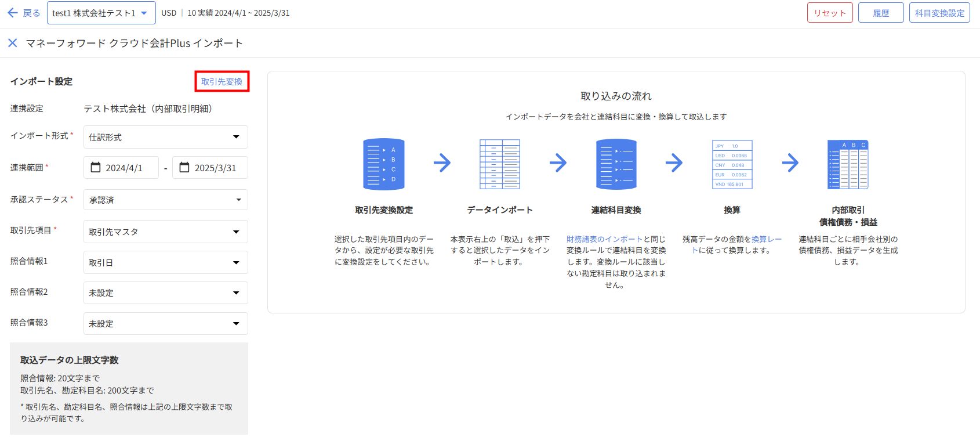
Task: Follow the 財務諸表のインポート link
Action: [x=604, y=239]
